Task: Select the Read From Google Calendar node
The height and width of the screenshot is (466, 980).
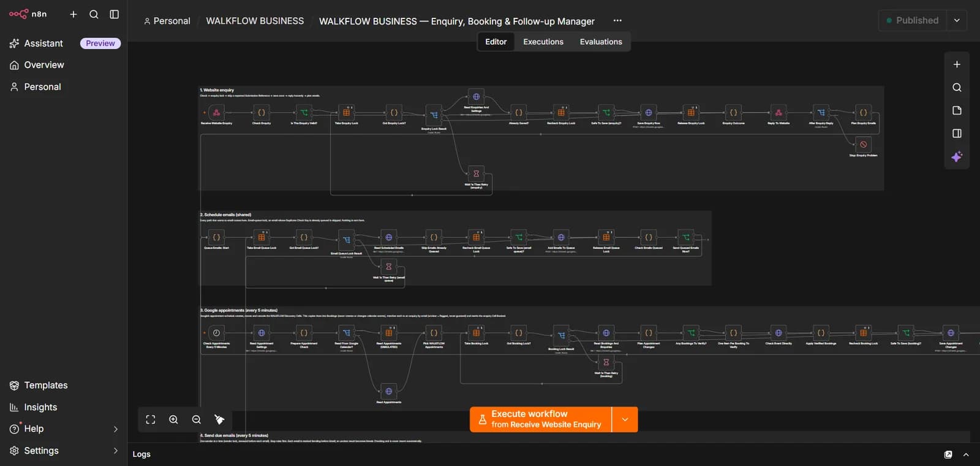Action: 347,333
